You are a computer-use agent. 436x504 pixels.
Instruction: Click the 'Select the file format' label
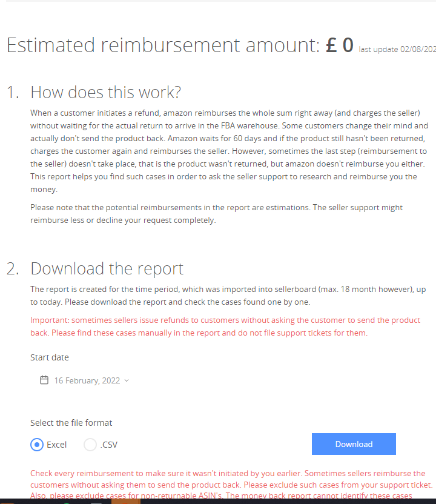coord(71,422)
